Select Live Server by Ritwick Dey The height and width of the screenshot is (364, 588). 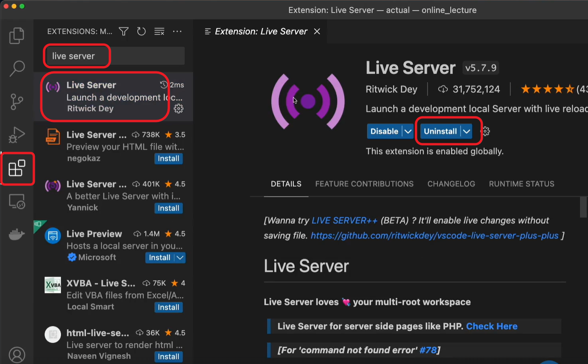113,97
